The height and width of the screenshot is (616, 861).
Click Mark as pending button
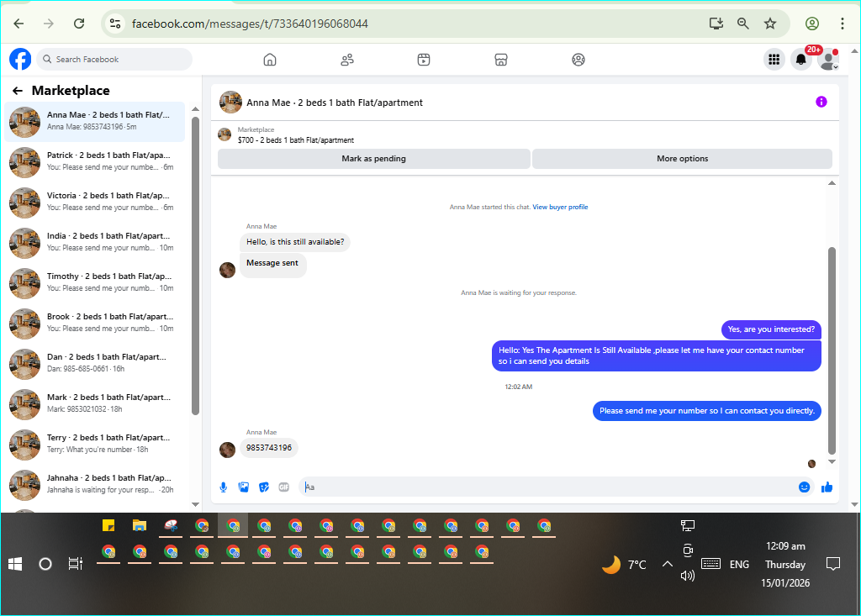[x=374, y=159]
